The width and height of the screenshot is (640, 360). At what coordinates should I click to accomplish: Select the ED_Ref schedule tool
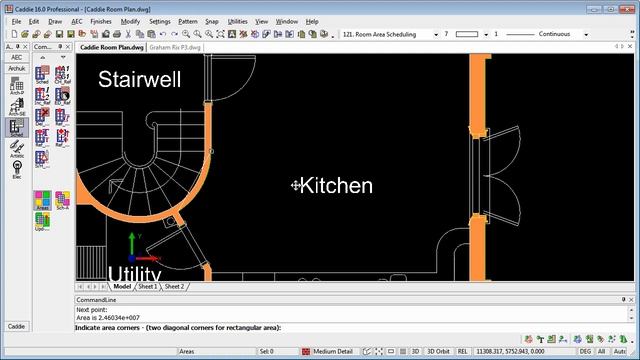62,96
